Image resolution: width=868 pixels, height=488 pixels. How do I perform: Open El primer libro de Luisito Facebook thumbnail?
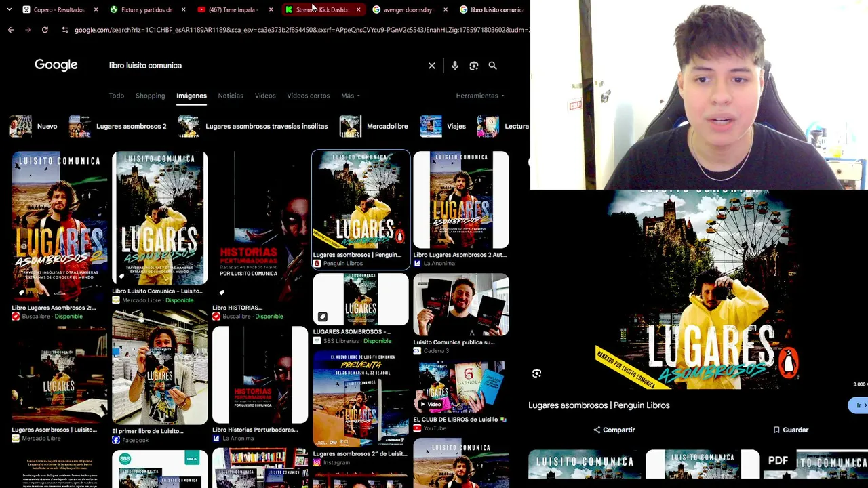[160, 367]
